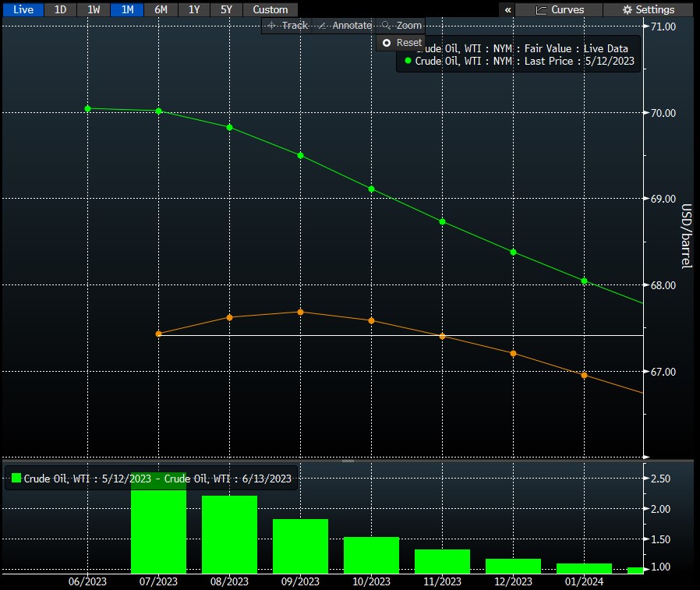The width and height of the screenshot is (700, 590).
Task: Click the Track crosshair tool
Action: coord(287,26)
